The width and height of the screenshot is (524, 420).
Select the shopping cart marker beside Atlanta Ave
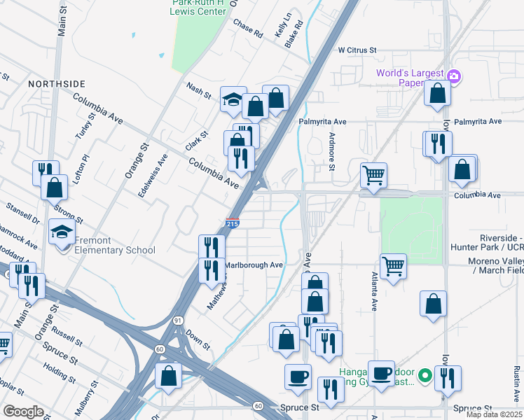(x=393, y=267)
